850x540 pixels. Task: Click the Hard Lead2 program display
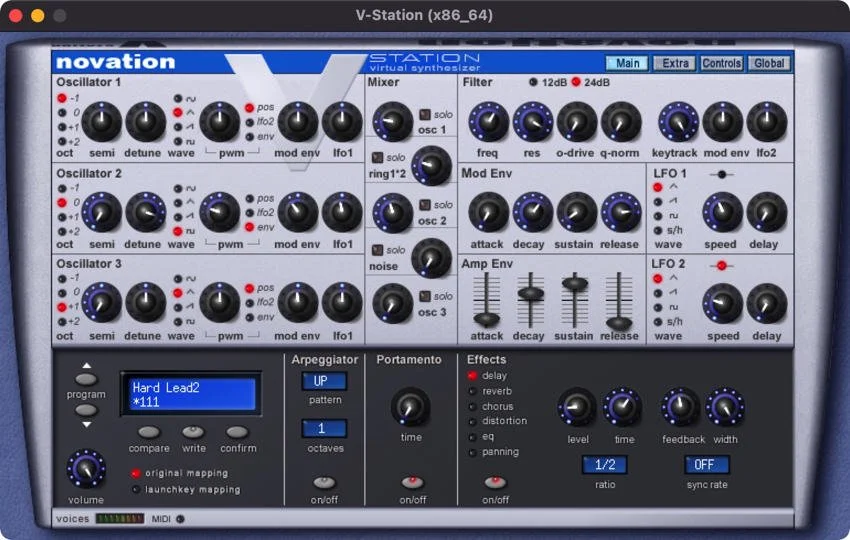(x=191, y=394)
